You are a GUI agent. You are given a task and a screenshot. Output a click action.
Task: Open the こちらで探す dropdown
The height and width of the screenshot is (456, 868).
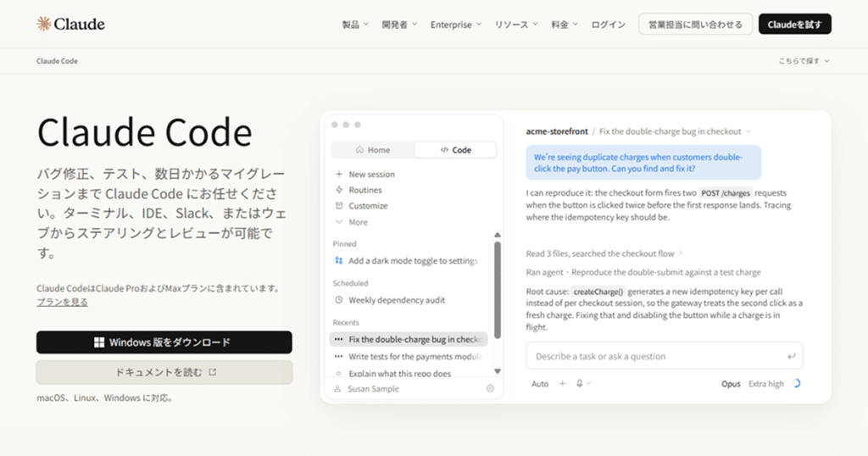click(804, 61)
